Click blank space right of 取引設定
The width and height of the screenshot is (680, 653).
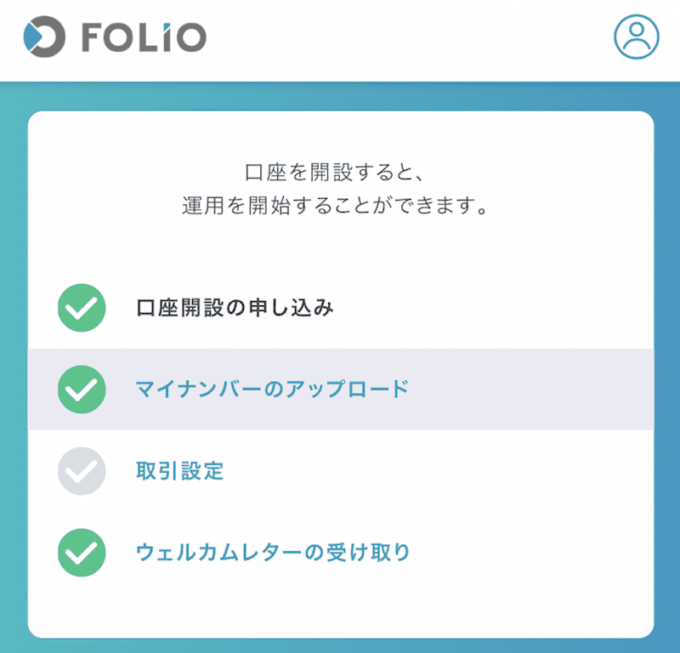(434, 471)
